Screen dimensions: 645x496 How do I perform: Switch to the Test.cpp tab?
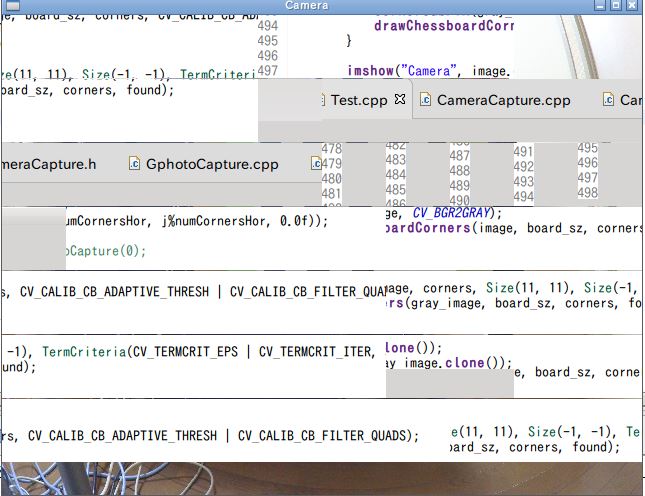(359, 100)
